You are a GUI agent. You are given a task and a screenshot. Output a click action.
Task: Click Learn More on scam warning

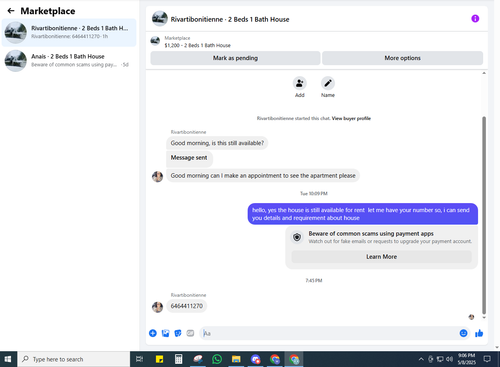pos(382,257)
